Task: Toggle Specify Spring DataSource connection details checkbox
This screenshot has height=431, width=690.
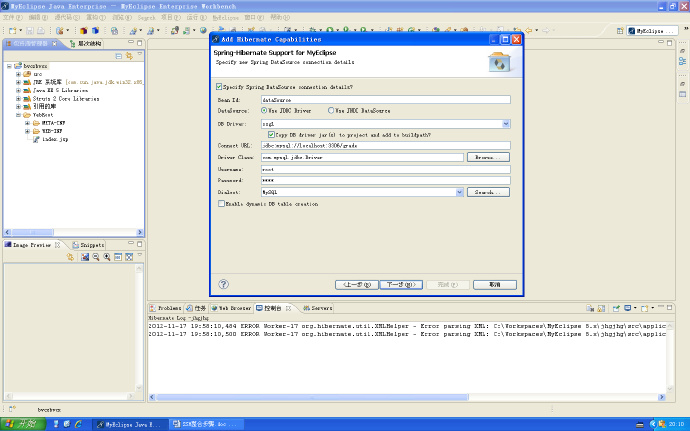Action: [219, 87]
